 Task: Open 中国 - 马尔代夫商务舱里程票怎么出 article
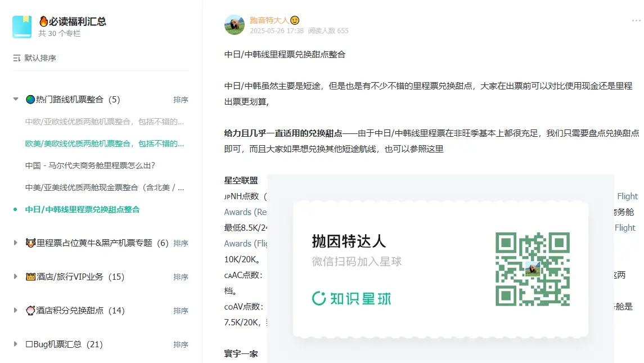(x=90, y=165)
